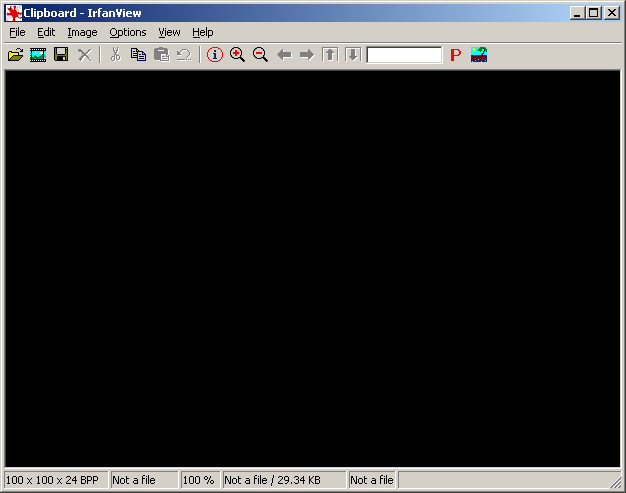
Task: Click the Open file folder icon
Action: [16, 55]
